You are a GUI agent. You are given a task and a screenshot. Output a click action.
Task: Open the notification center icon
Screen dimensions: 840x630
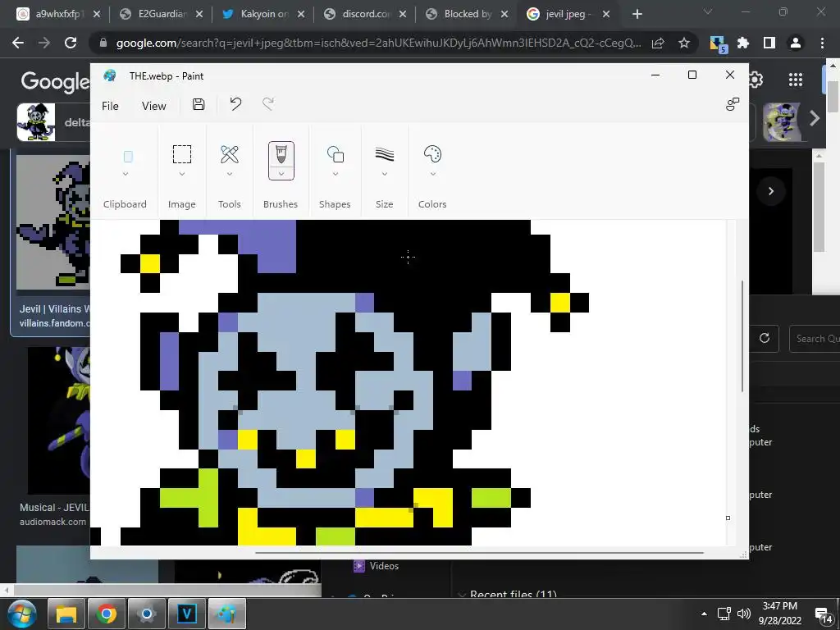click(x=823, y=615)
